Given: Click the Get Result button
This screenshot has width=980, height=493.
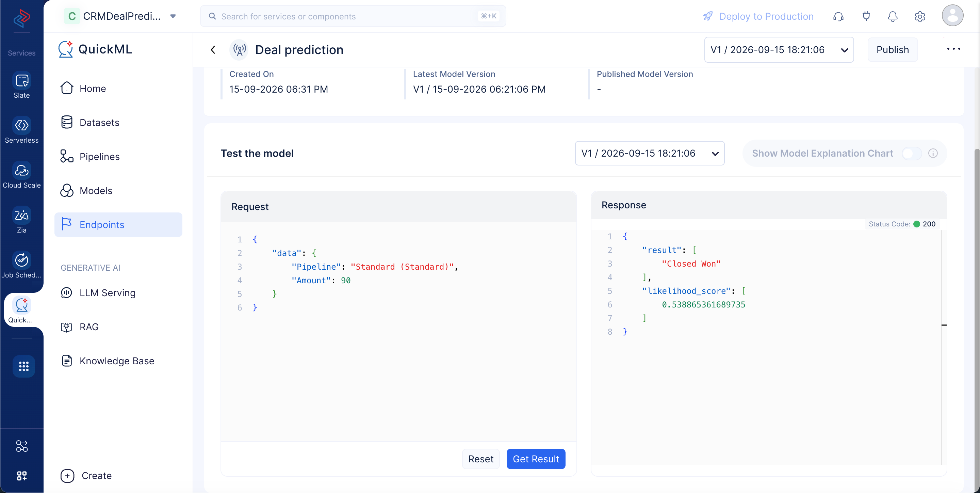Looking at the screenshot, I should [x=536, y=459].
